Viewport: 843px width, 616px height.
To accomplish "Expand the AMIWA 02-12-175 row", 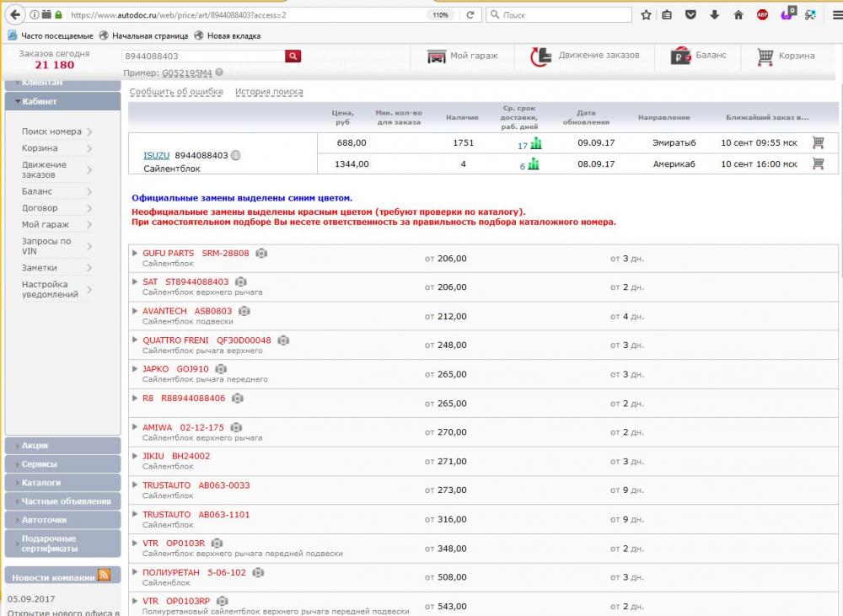I will [x=135, y=426].
